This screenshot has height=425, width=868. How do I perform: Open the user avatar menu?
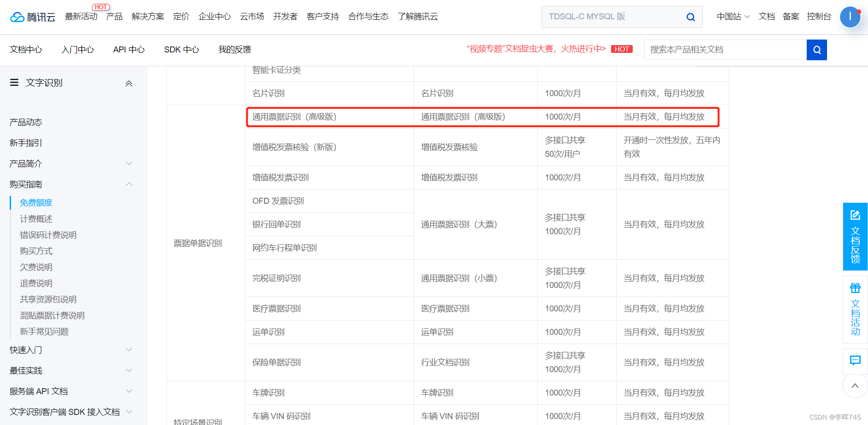tap(850, 17)
